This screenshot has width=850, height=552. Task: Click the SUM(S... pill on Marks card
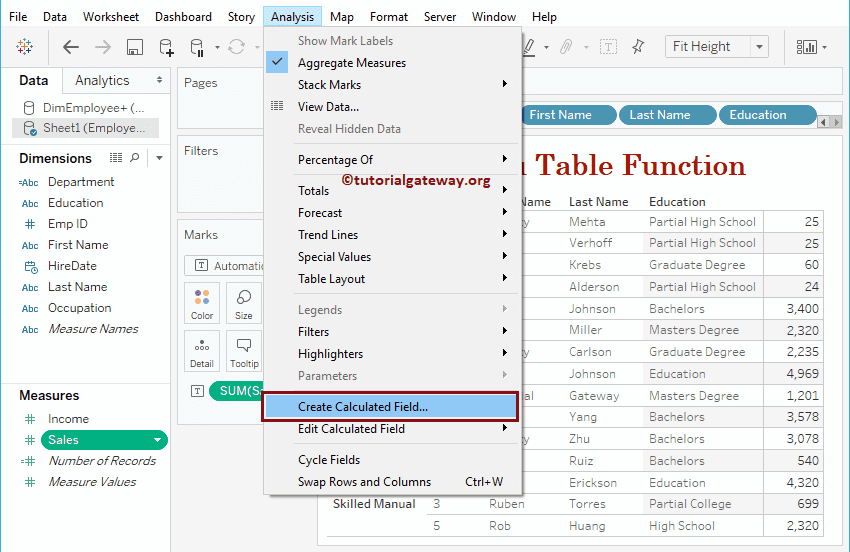236,391
